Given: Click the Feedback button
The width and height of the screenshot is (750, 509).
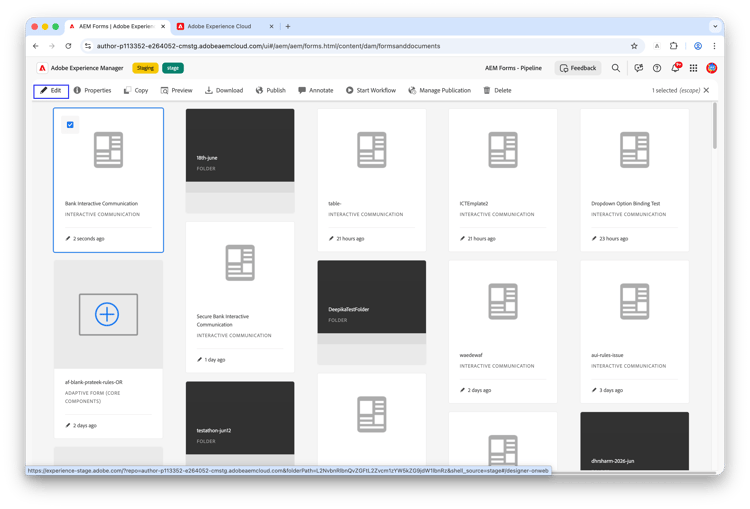Looking at the screenshot, I should click(578, 68).
